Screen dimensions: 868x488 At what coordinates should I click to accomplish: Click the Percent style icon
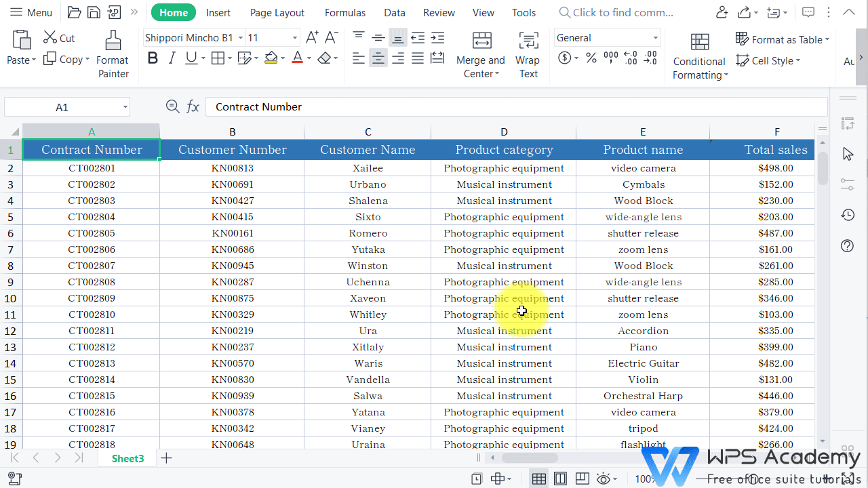pyautogui.click(x=591, y=58)
